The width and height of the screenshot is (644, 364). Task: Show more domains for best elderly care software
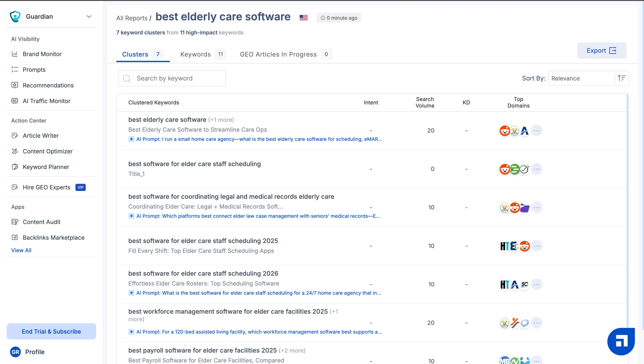click(x=536, y=131)
